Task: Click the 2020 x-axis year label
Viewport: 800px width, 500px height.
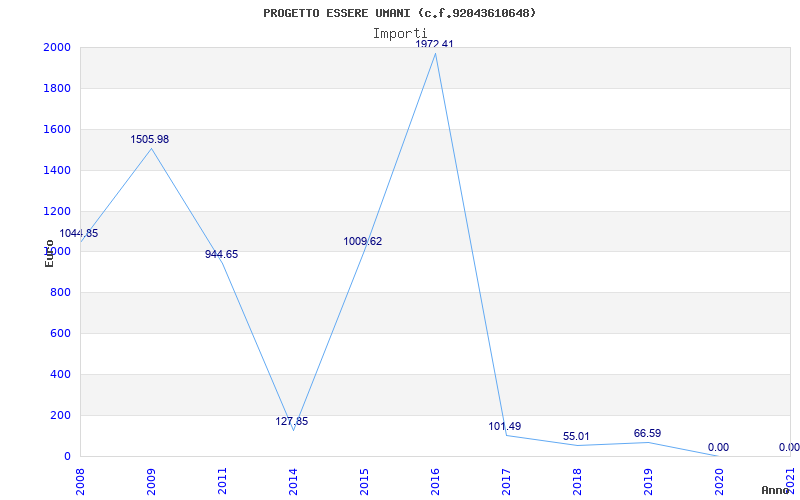Action: (x=718, y=480)
